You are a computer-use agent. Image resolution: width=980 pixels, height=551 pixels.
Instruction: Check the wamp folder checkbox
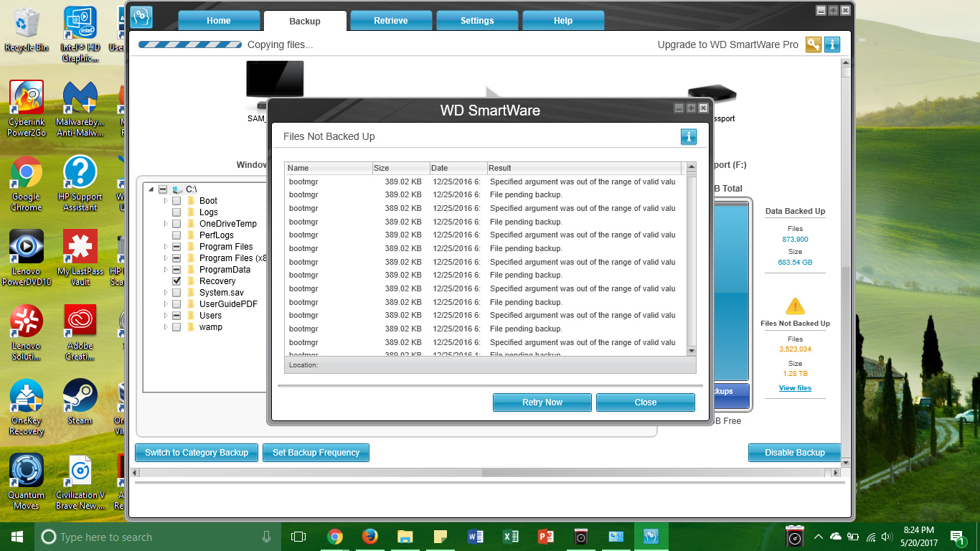(x=176, y=327)
